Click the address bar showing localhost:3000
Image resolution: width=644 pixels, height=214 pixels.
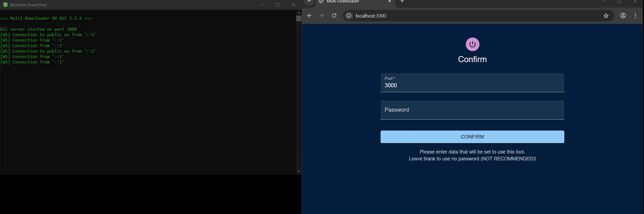(x=465, y=16)
